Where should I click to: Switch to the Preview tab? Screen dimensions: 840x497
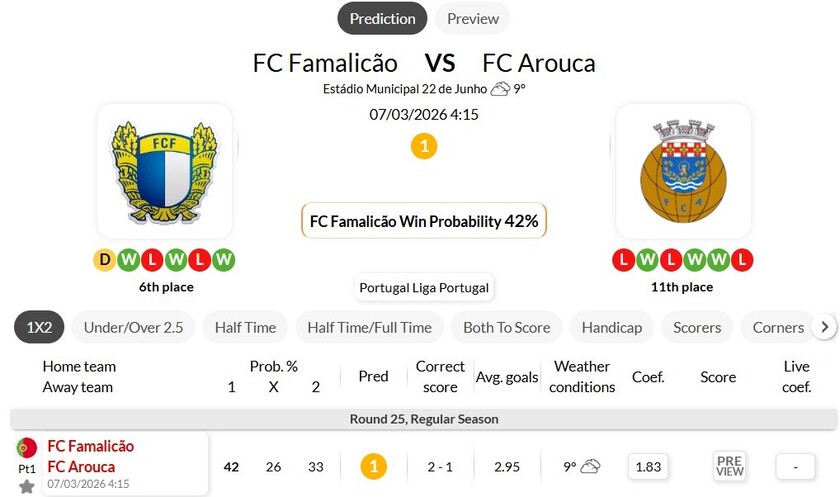pyautogui.click(x=473, y=18)
